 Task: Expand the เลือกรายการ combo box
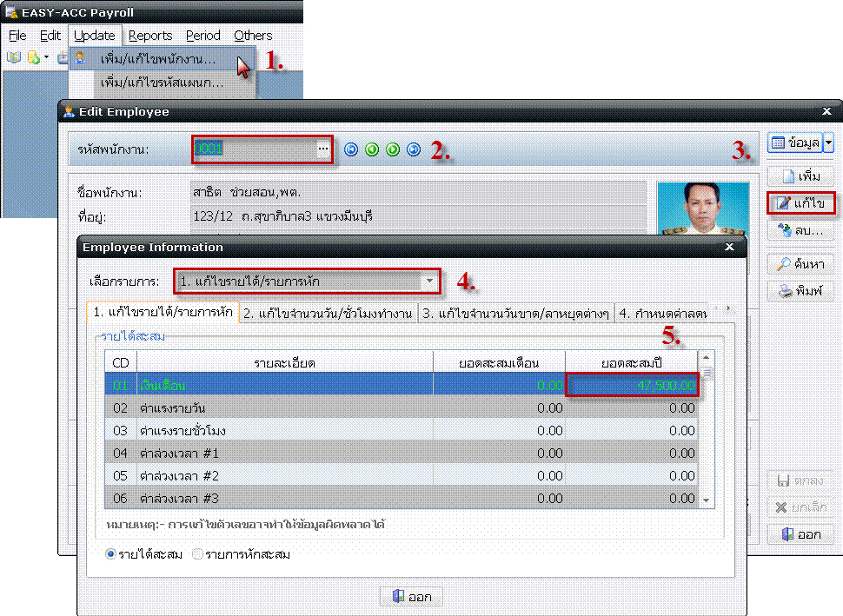(429, 282)
